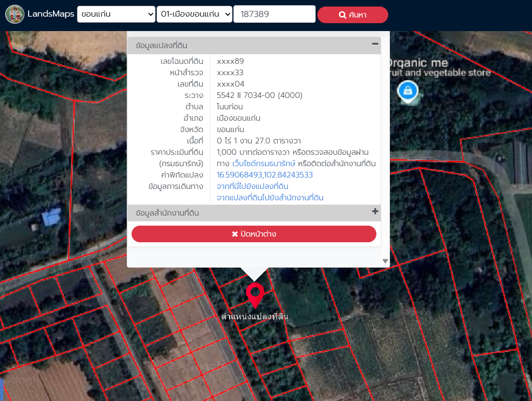Click the blue-roofed building on the map

pos(52,216)
